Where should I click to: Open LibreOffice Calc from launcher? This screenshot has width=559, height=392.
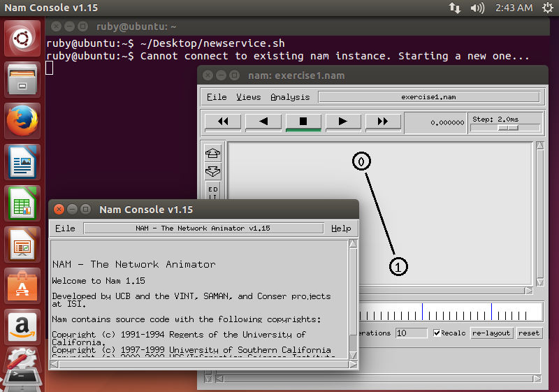pyautogui.click(x=22, y=203)
